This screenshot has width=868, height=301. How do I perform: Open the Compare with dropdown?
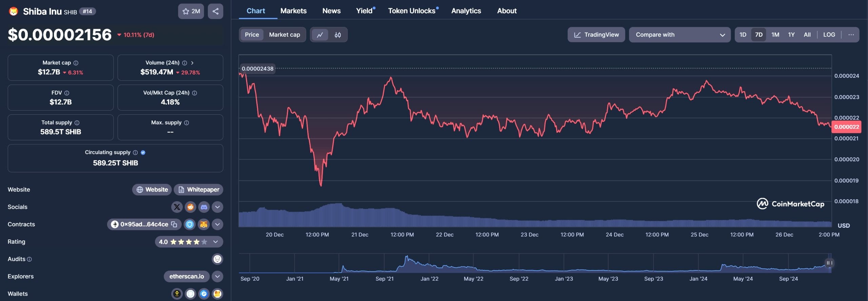tap(679, 35)
